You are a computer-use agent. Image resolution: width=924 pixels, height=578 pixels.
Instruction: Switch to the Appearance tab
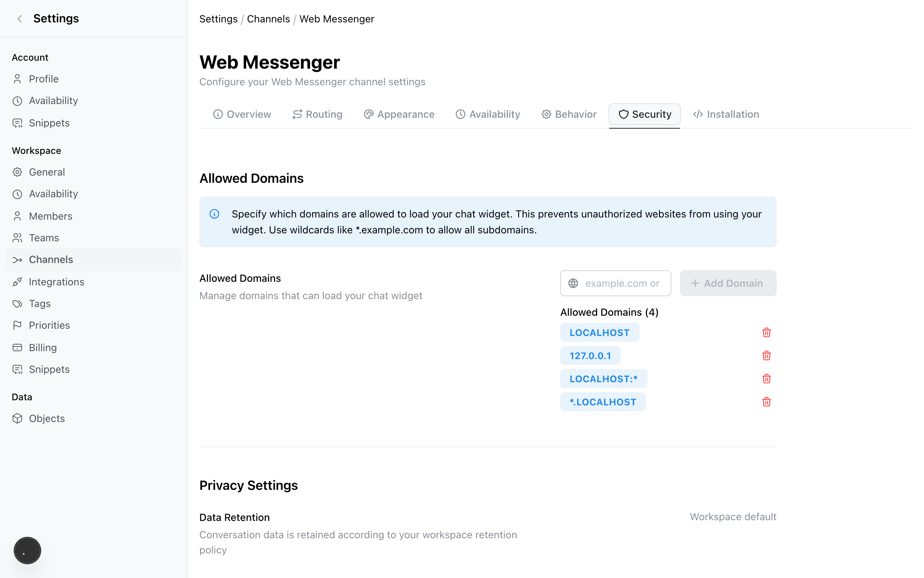[399, 114]
